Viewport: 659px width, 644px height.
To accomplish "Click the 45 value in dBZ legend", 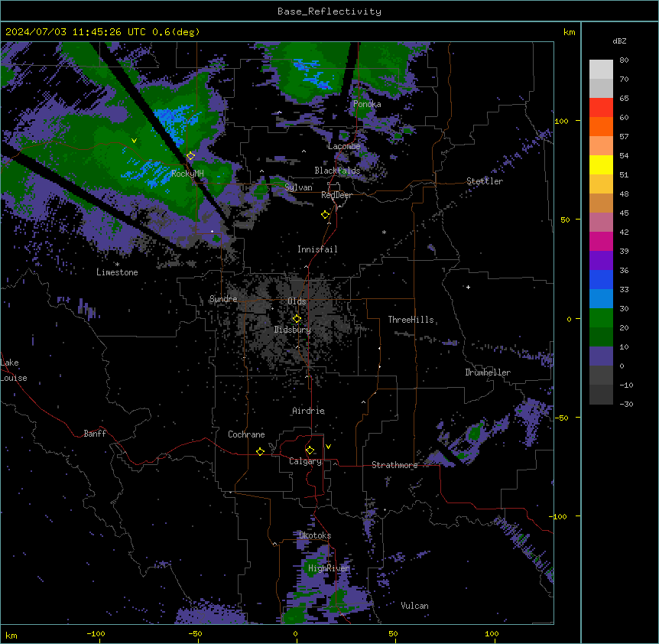I will (624, 213).
